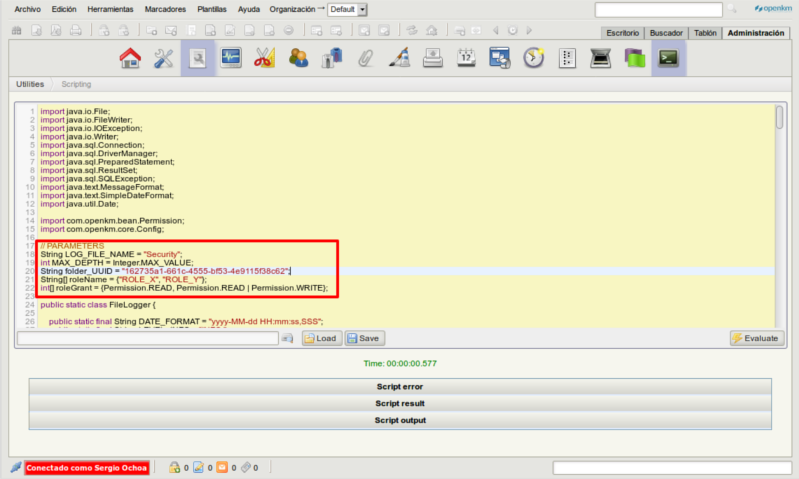This screenshot has width=799, height=479.
Task: Open the configuration wrench tools icon
Action: [x=164, y=59]
